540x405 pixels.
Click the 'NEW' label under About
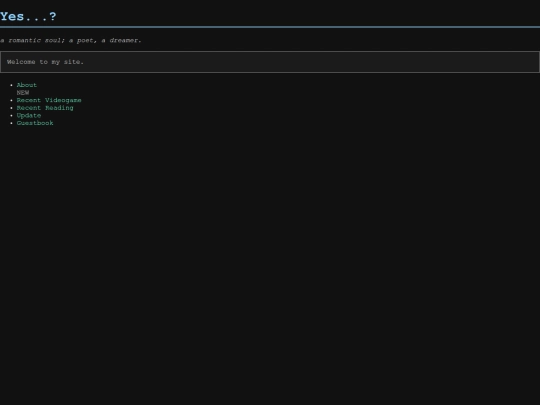[23, 93]
